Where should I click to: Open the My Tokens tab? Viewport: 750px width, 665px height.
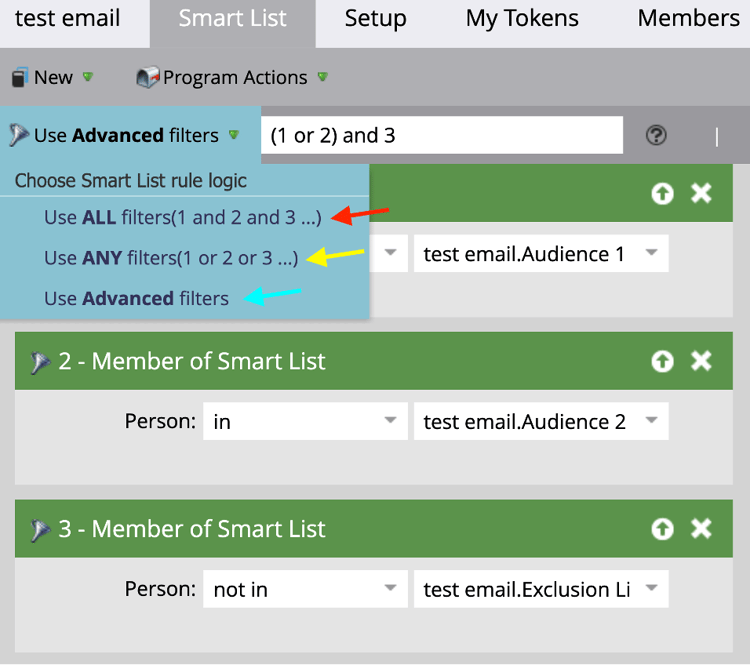[522, 19]
